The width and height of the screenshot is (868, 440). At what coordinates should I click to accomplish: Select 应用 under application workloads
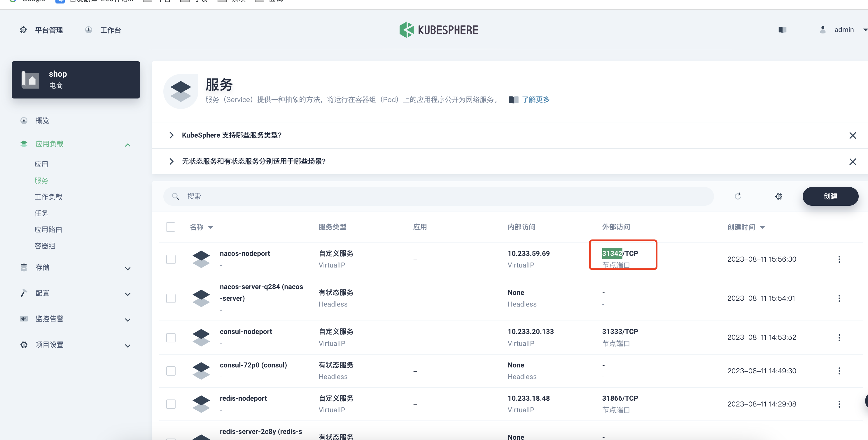(x=41, y=164)
